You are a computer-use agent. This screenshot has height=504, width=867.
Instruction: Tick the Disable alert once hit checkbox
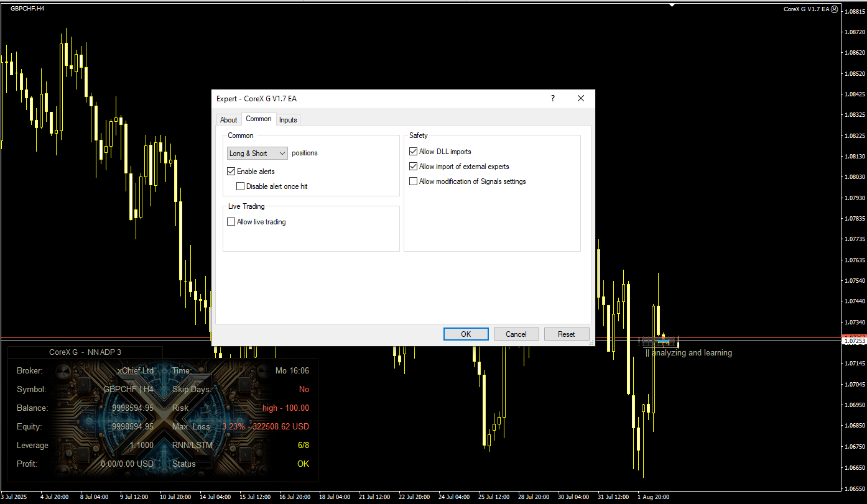241,186
